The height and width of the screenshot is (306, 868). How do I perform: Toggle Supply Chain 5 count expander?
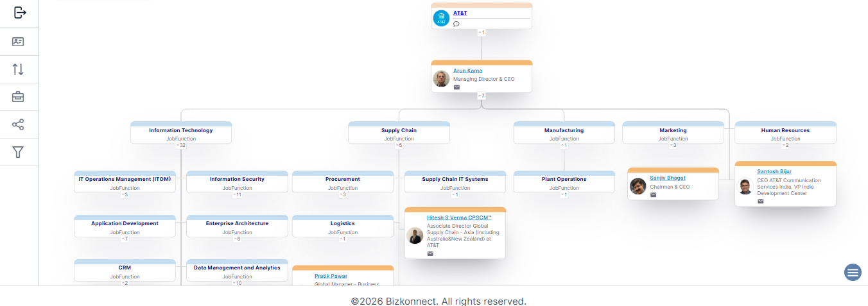tap(399, 145)
